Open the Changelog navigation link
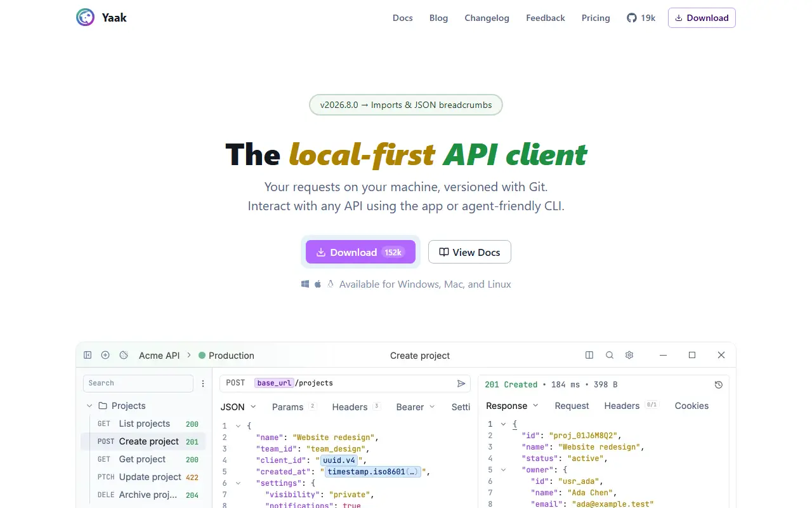Viewport: 812px width, 508px height. pyautogui.click(x=487, y=18)
